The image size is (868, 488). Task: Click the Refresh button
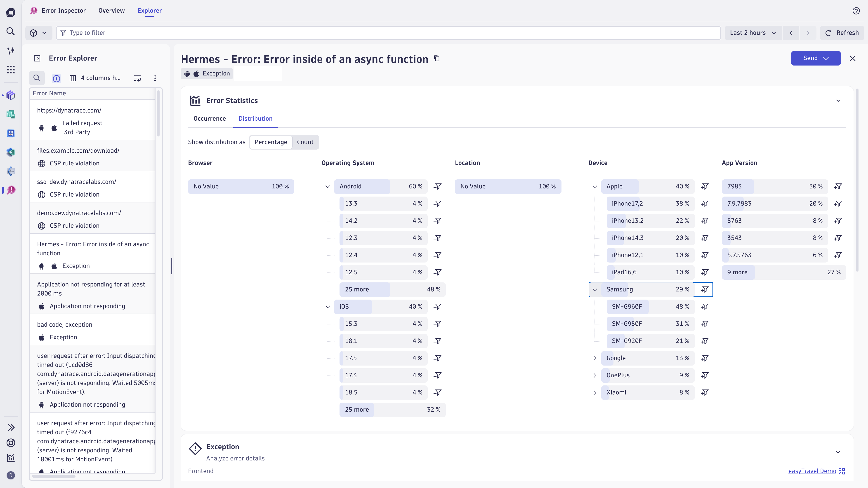click(x=842, y=33)
